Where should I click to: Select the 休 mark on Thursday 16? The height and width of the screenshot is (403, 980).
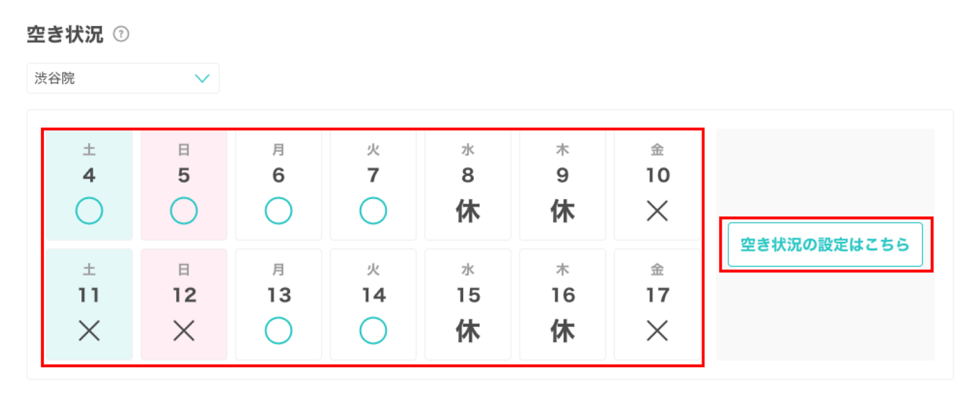coord(562,331)
